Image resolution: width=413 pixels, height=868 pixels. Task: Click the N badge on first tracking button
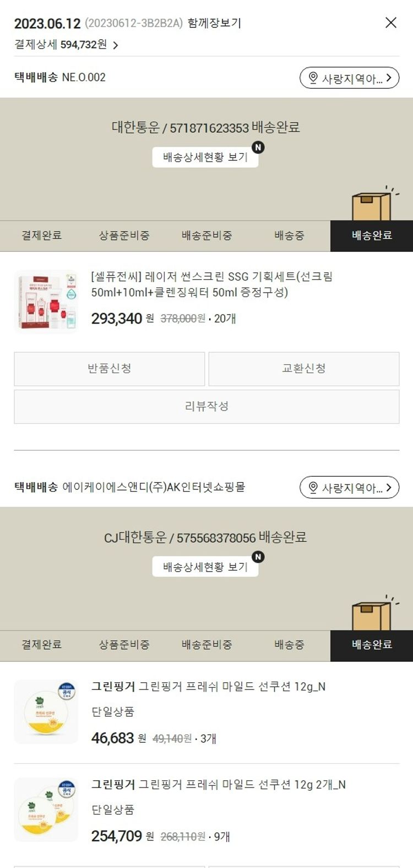tap(258, 147)
